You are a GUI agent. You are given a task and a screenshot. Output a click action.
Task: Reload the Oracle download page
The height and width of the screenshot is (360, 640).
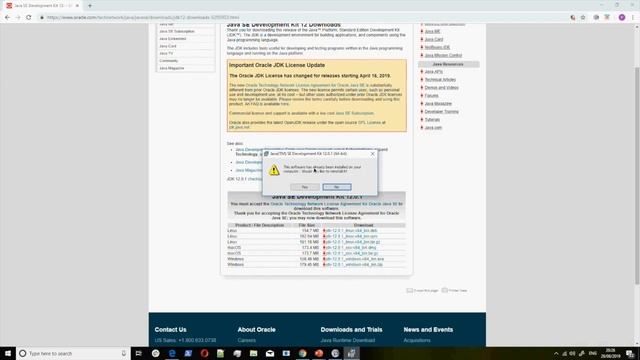29,18
